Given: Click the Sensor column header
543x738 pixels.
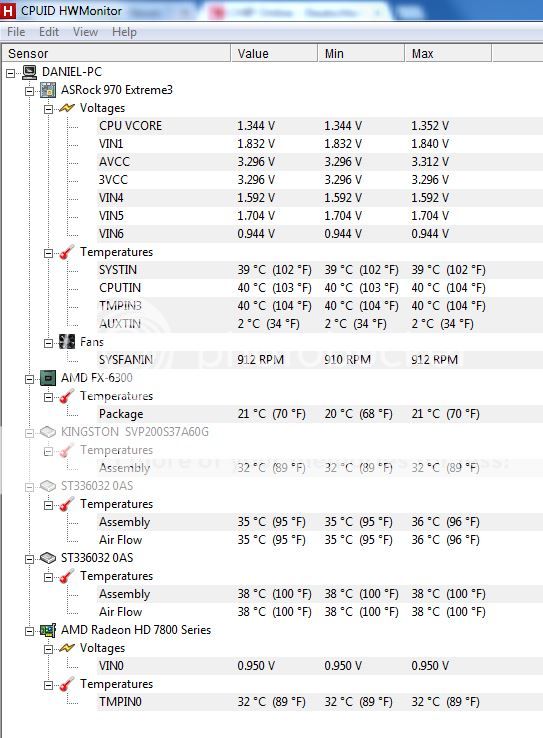Looking at the screenshot, I should click(116, 53).
